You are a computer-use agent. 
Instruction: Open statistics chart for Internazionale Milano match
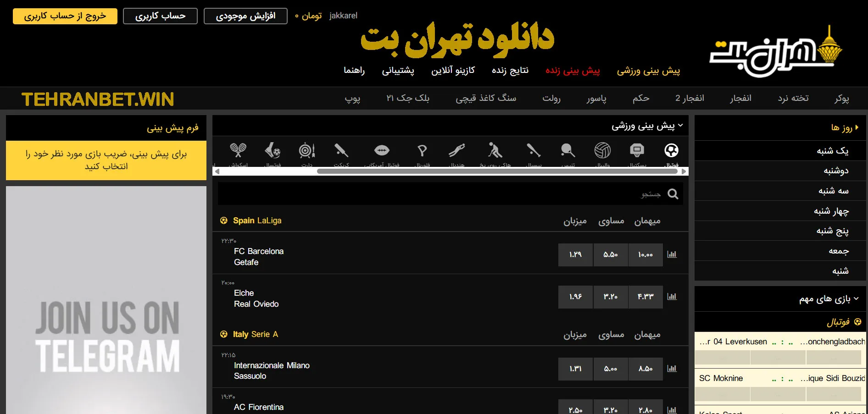(x=672, y=369)
